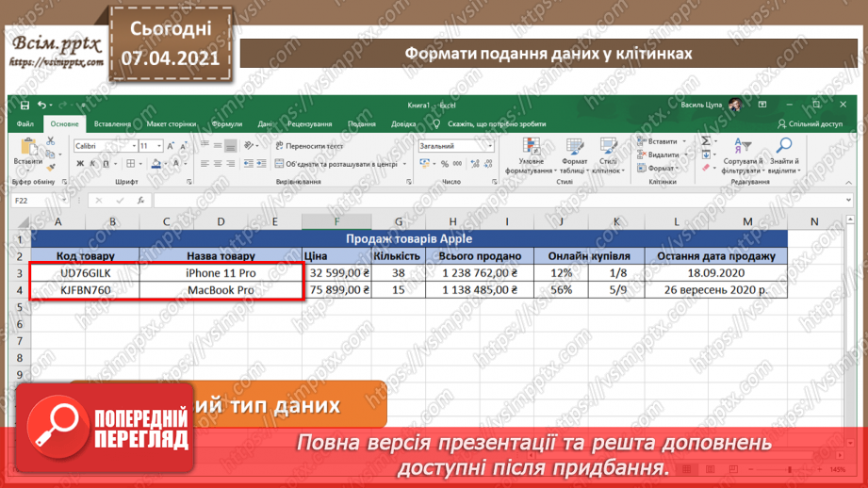Click Видалити in Клітинки group

(658, 155)
